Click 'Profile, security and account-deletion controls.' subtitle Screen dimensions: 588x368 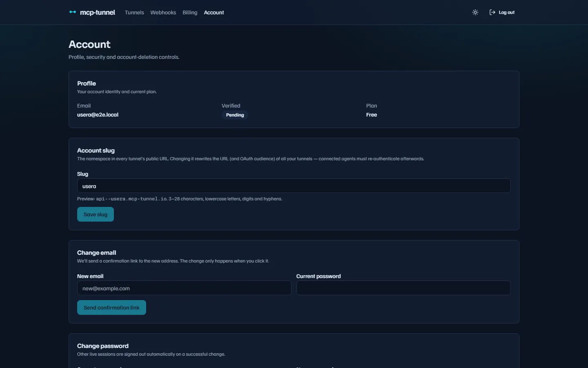pos(124,57)
